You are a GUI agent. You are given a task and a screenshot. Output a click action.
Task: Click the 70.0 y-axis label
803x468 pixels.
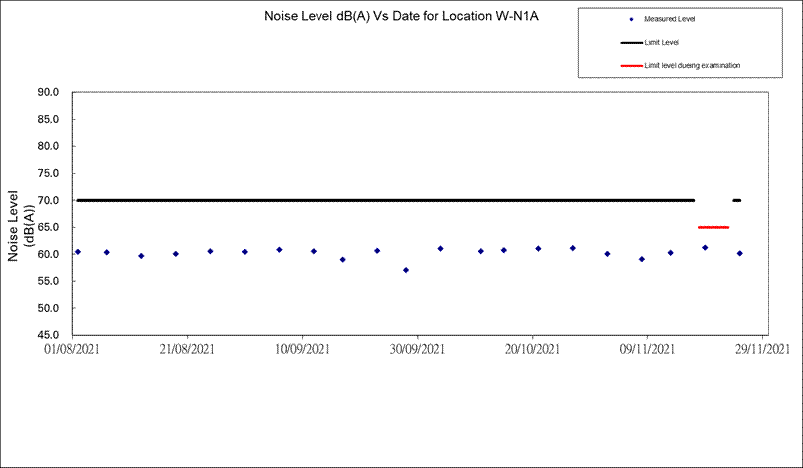(49, 200)
